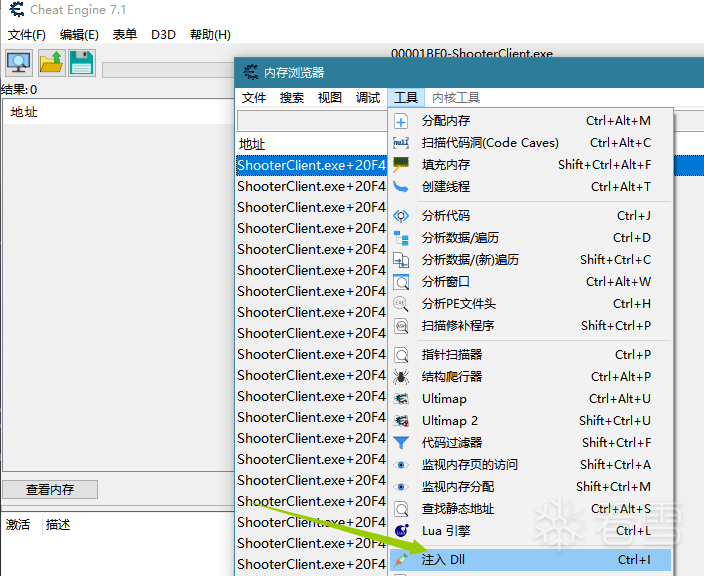
Task: Select 扫描修补程序 menu entry
Action: pos(530,326)
